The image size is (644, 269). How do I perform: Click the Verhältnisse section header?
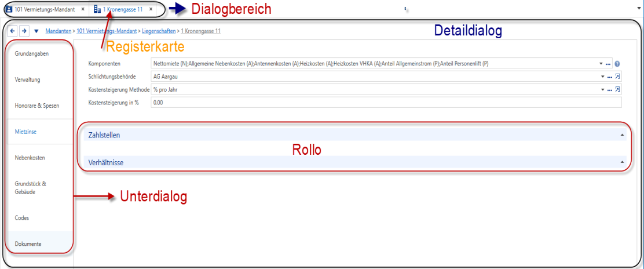coord(355,162)
